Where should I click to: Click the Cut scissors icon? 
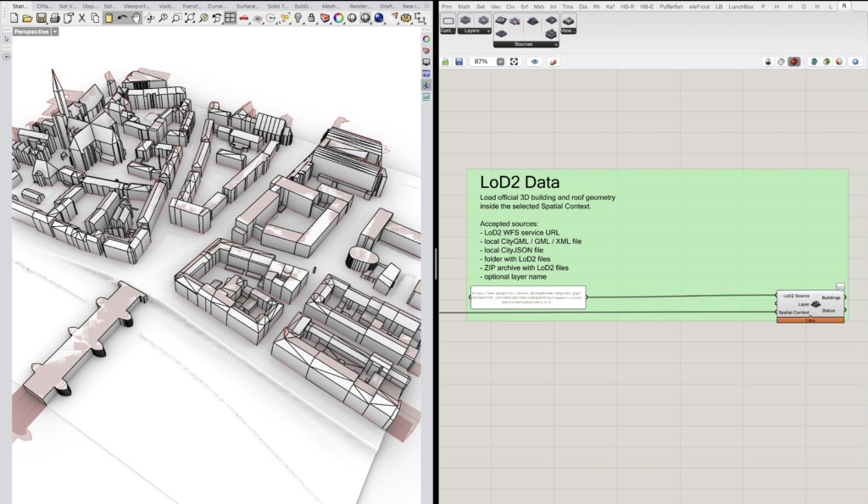click(81, 19)
